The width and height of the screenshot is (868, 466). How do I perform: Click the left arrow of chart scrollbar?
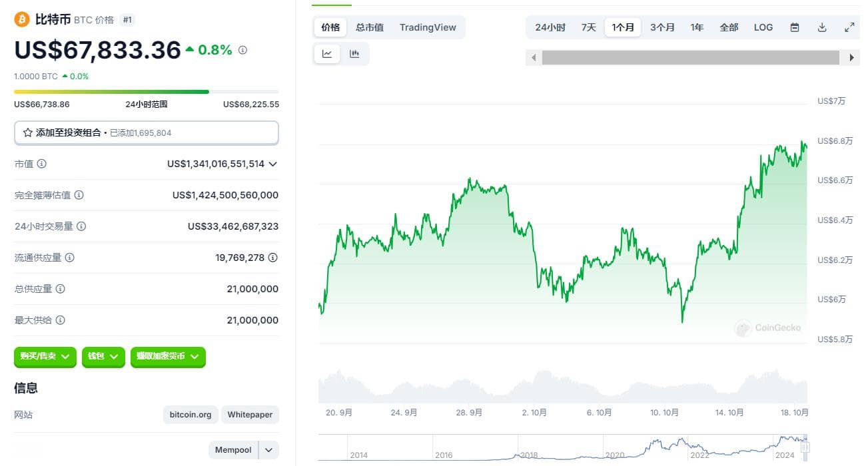tap(533, 58)
